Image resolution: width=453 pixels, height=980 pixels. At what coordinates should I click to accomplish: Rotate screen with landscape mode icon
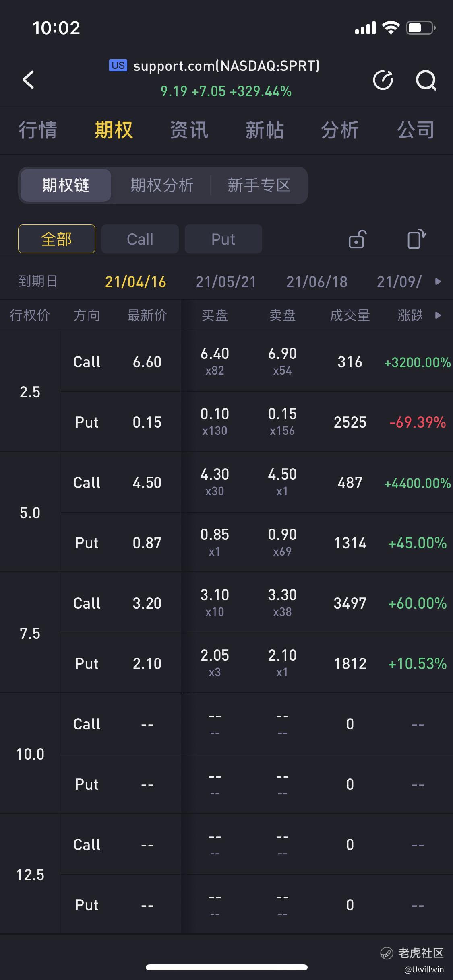tap(416, 239)
